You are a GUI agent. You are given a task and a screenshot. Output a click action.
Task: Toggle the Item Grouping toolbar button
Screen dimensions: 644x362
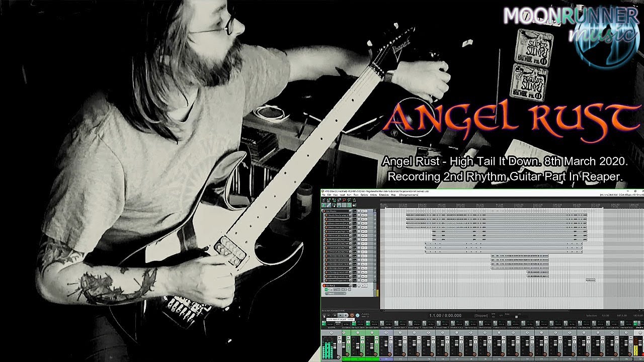click(x=329, y=205)
